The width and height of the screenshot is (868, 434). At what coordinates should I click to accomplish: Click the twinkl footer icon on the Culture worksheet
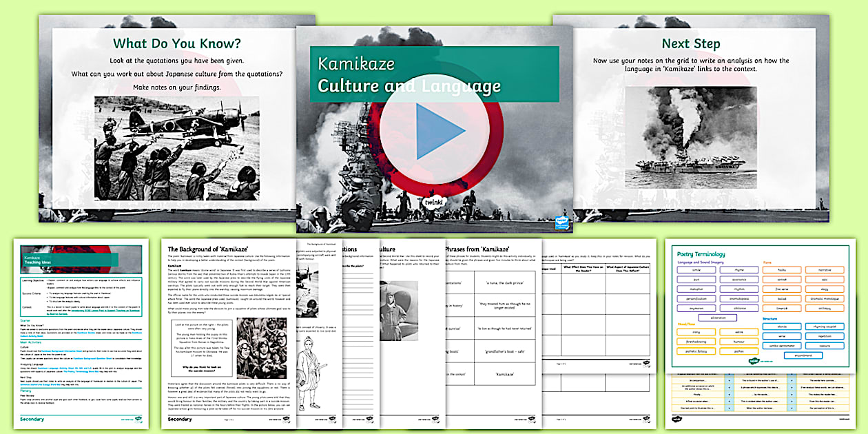434,417
